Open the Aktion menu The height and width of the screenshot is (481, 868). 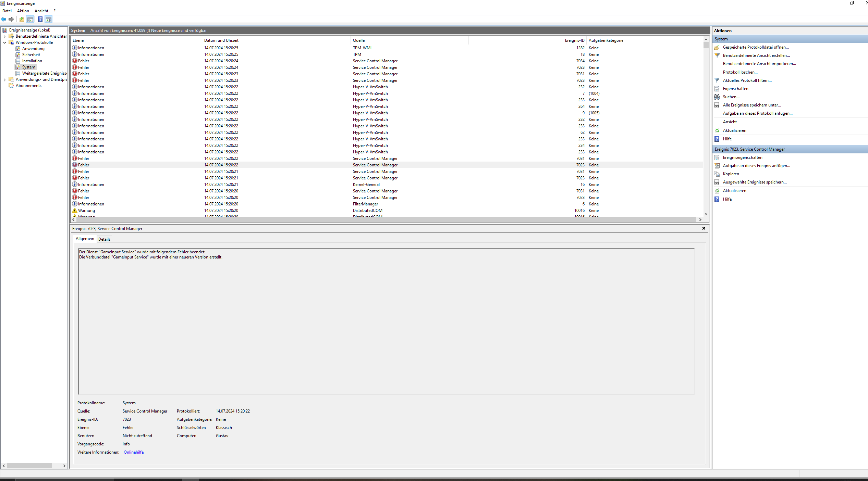pyautogui.click(x=23, y=11)
